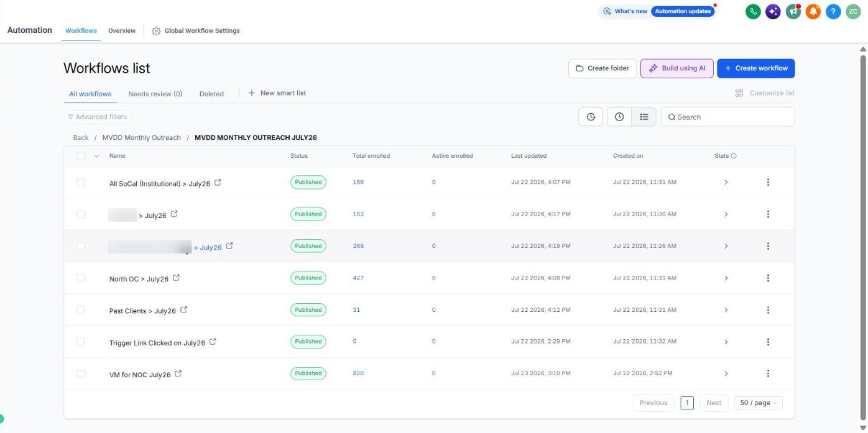This screenshot has width=868, height=433.
Task: Expand stats for Trigger Link Clicked row
Action: click(x=726, y=342)
